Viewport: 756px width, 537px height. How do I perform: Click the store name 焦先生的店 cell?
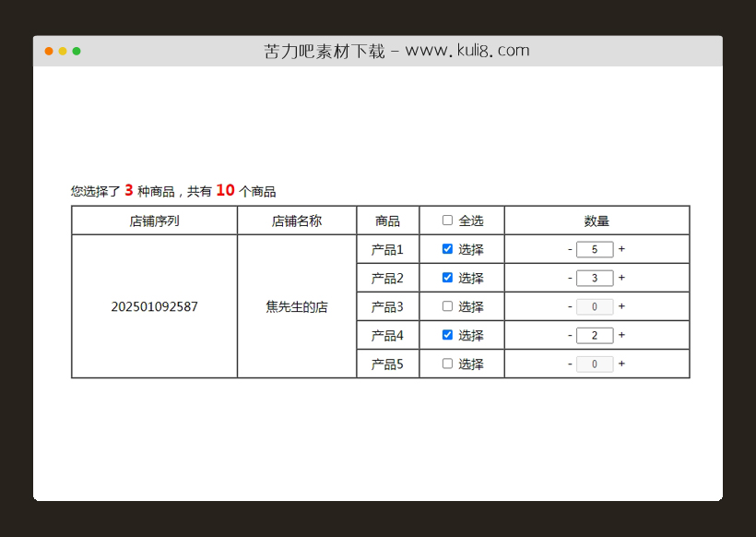click(296, 305)
